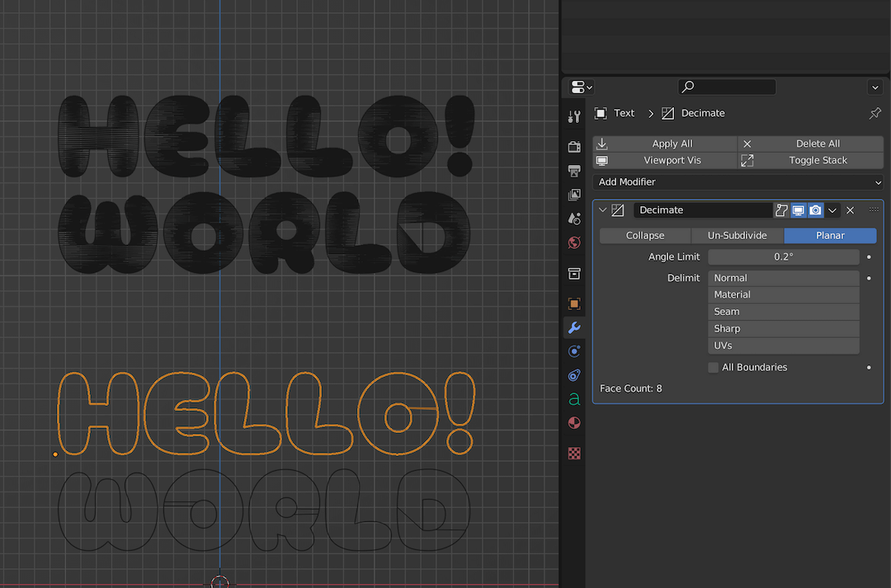
Task: Open the green text Object Data tab
Action: 574,399
